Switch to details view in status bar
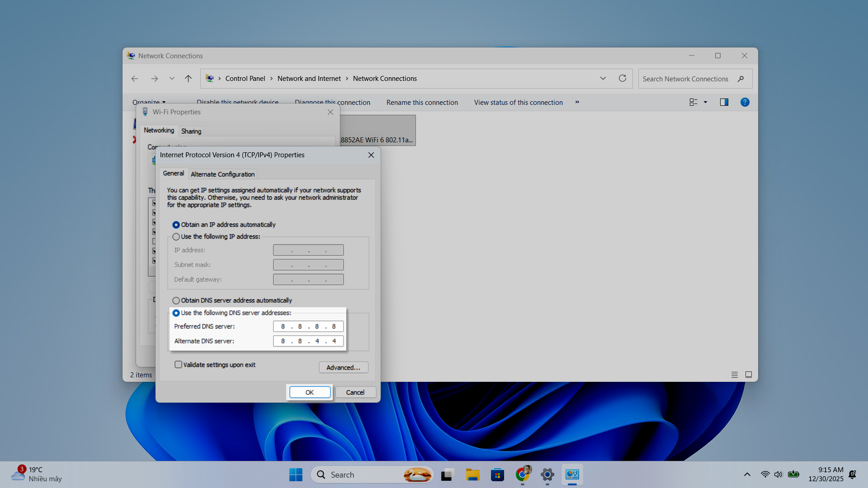 (735, 375)
